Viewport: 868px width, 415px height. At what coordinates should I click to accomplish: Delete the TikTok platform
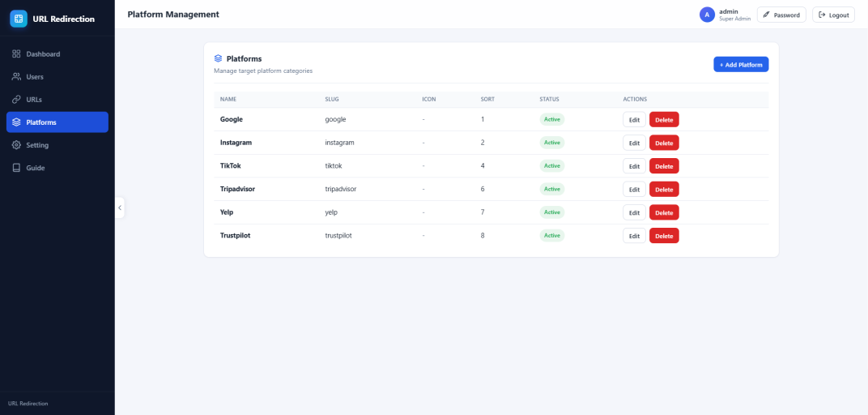click(x=664, y=166)
